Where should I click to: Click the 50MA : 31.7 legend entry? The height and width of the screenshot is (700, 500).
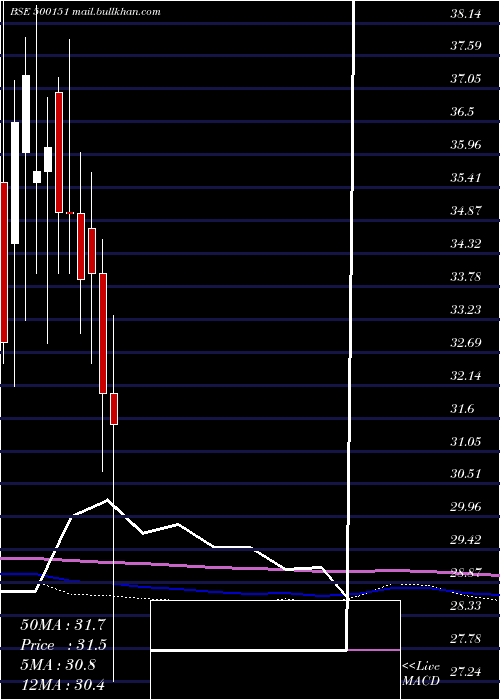click(63, 625)
